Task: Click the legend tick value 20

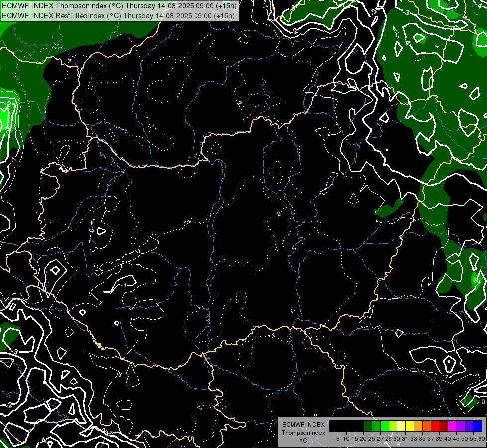Action: [x=364, y=439]
